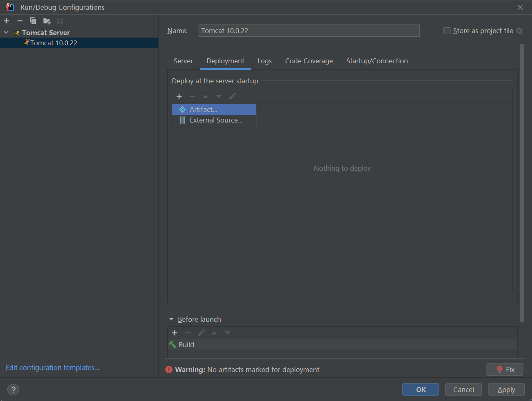Enable Store as project file checkbox

tap(447, 31)
